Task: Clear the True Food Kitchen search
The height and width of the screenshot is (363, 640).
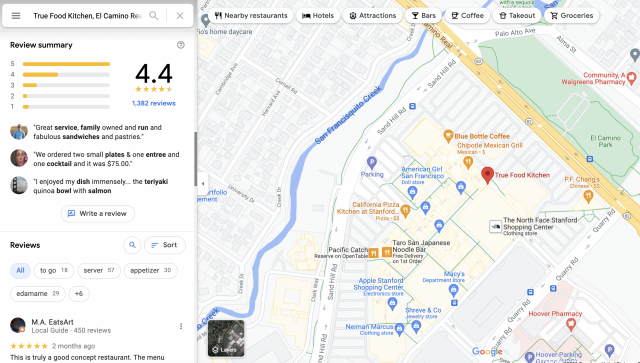Action: [x=180, y=16]
